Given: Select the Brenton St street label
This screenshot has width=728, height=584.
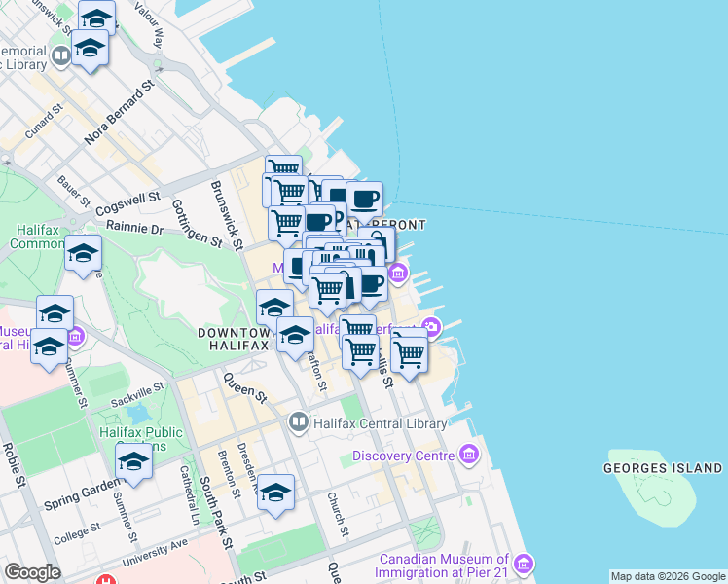Looking at the screenshot, I should [x=229, y=474].
